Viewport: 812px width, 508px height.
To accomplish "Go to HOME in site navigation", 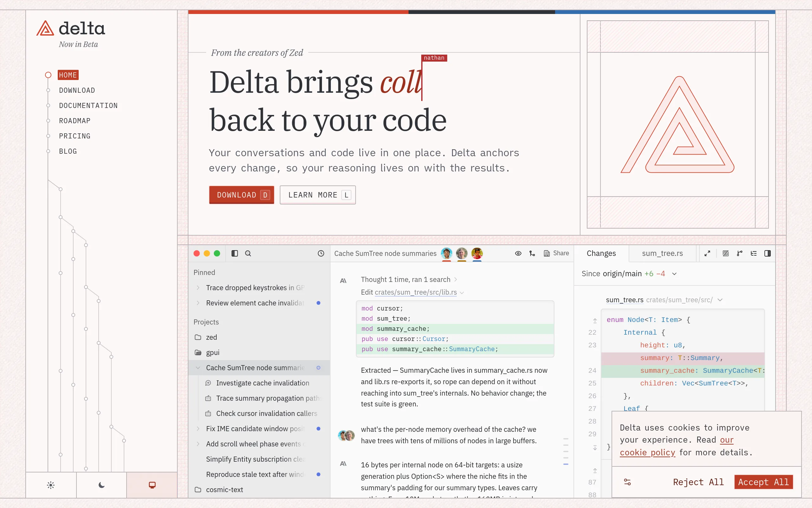I will pyautogui.click(x=68, y=75).
